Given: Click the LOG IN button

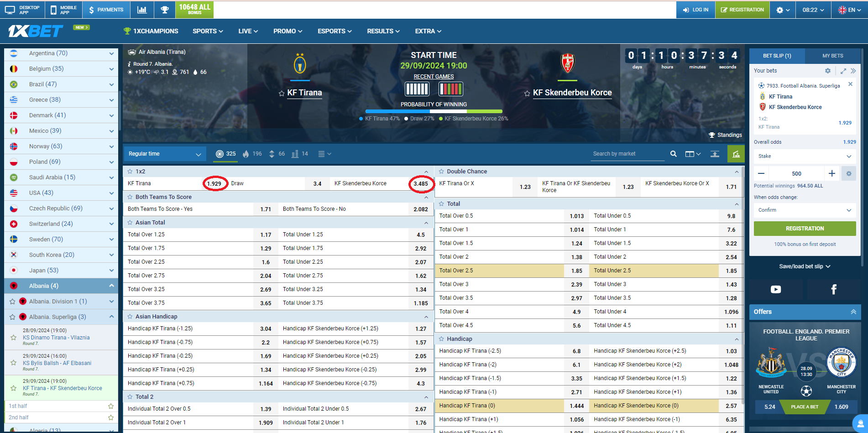Looking at the screenshot, I should [x=695, y=10].
